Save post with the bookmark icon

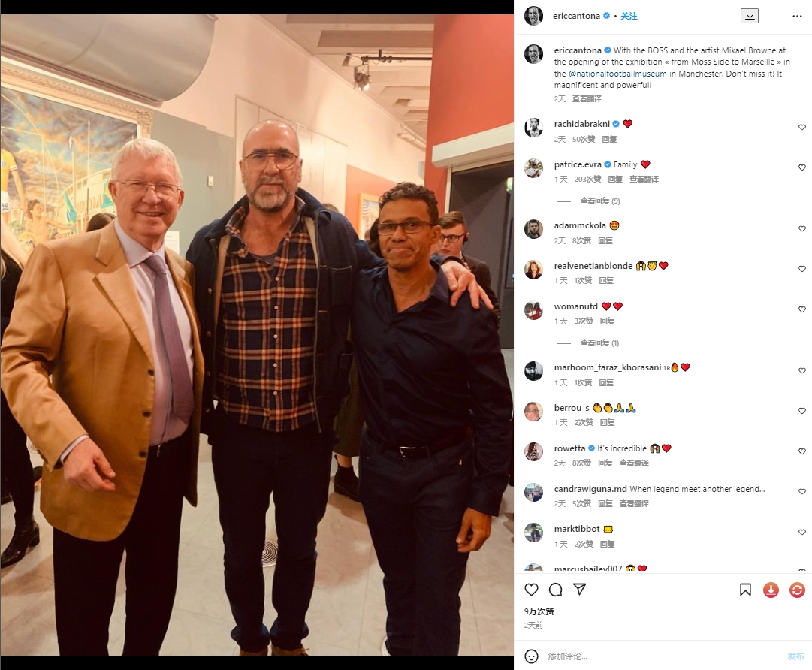tap(745, 590)
